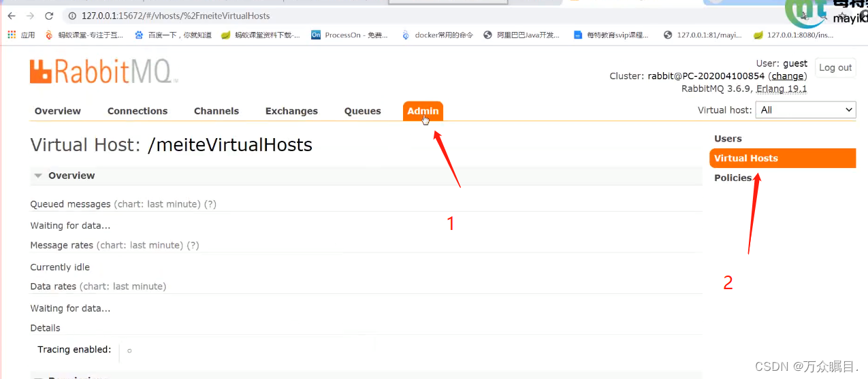The image size is (868, 379).
Task: Open the Virtual host dropdown showing All
Action: [805, 110]
